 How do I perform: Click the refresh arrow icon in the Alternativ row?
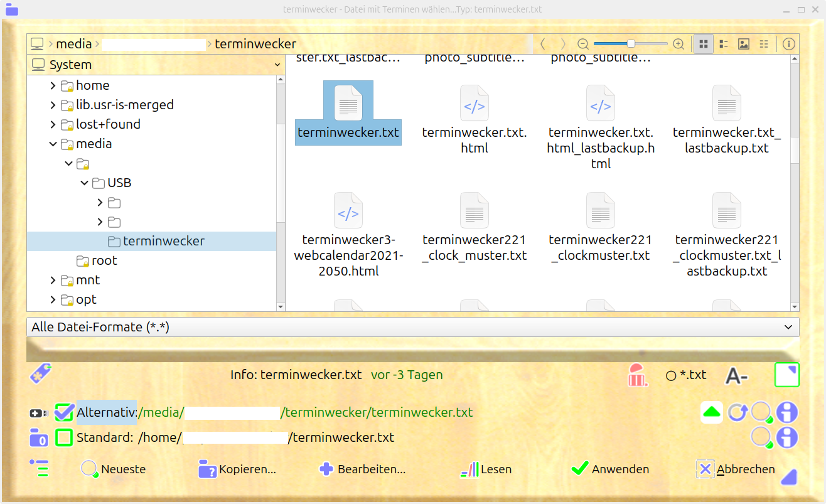coord(737,412)
